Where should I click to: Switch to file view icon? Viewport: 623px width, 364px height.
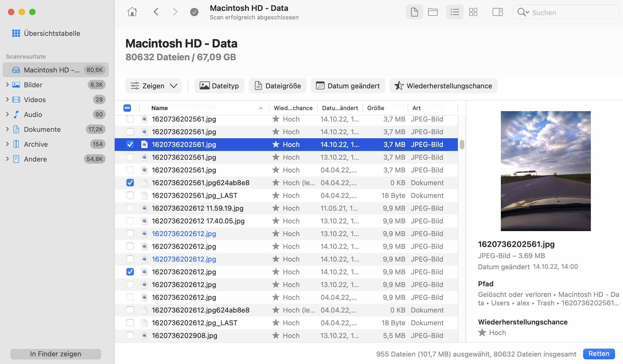pyautogui.click(x=414, y=12)
